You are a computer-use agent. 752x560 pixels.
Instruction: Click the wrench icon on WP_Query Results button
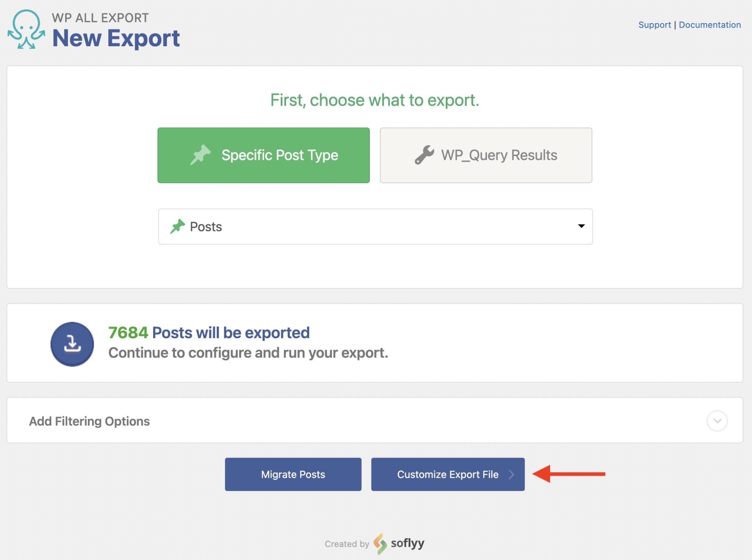pos(424,155)
